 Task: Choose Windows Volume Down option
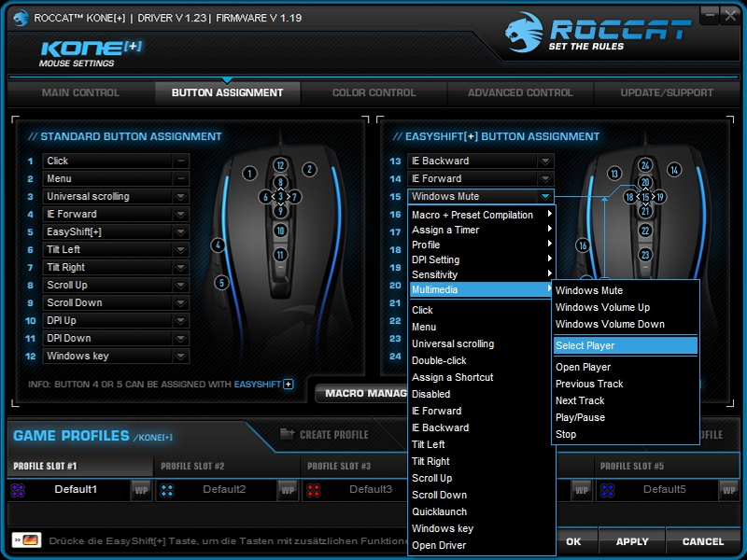point(626,324)
